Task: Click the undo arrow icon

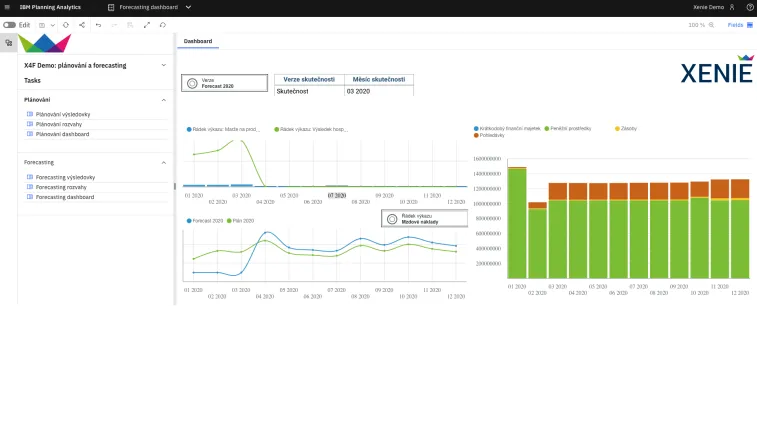Action: [x=98, y=25]
